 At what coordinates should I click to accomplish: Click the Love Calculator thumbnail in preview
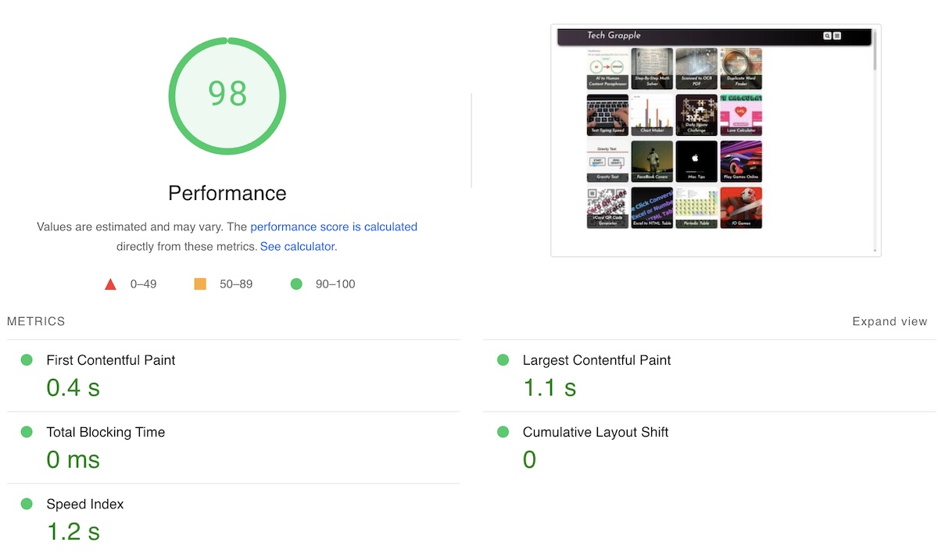point(741,115)
